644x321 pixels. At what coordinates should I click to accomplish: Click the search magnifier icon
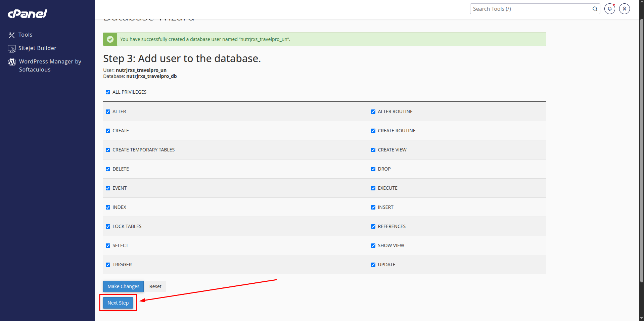pos(595,9)
